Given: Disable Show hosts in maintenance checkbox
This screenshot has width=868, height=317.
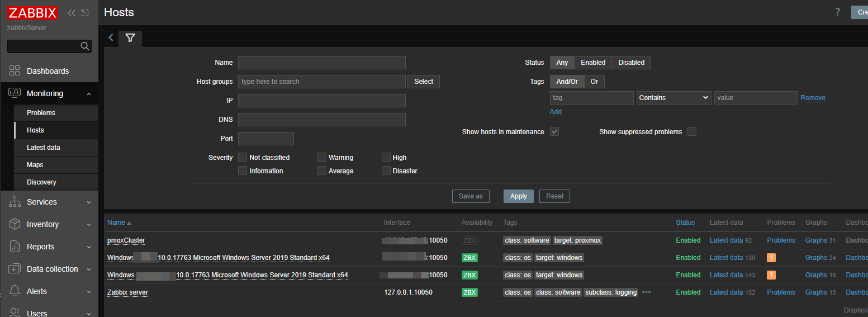Looking at the screenshot, I should tap(554, 132).
